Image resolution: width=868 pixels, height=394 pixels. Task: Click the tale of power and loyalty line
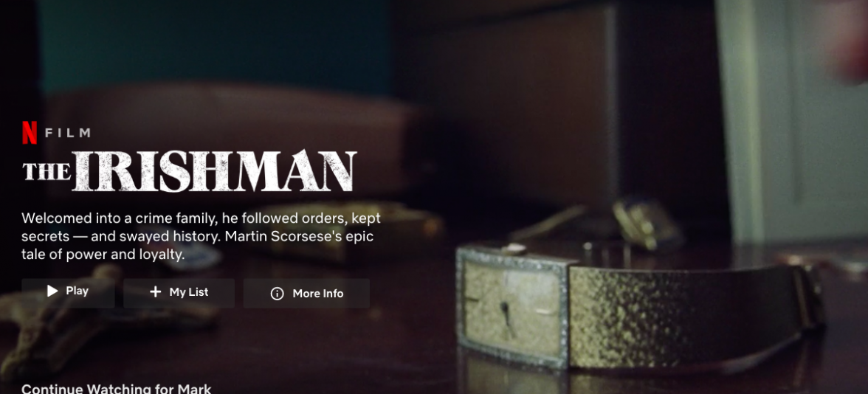(x=103, y=255)
